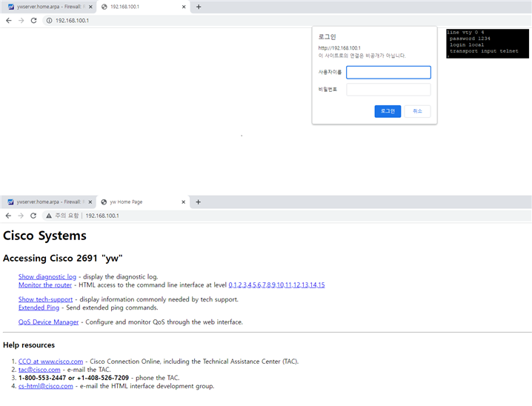Click the Cisco Systems heading
The width and height of the screenshot is (532, 406).
(44, 236)
